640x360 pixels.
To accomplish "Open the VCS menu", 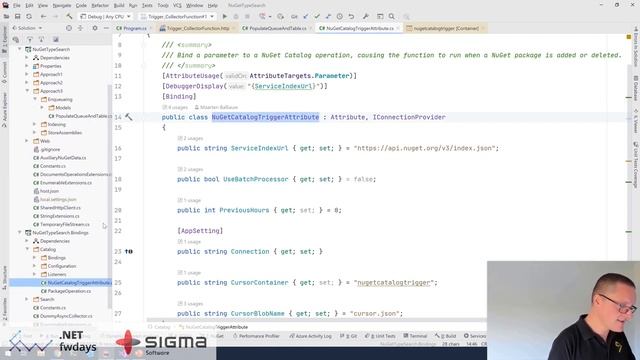I will [177, 5].
